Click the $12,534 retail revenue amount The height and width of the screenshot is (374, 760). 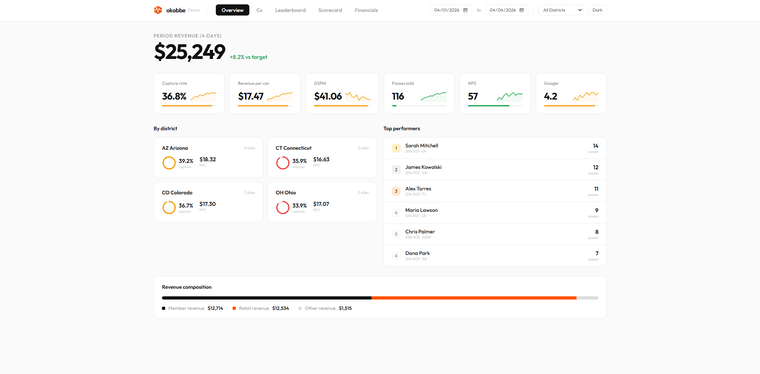(x=280, y=308)
